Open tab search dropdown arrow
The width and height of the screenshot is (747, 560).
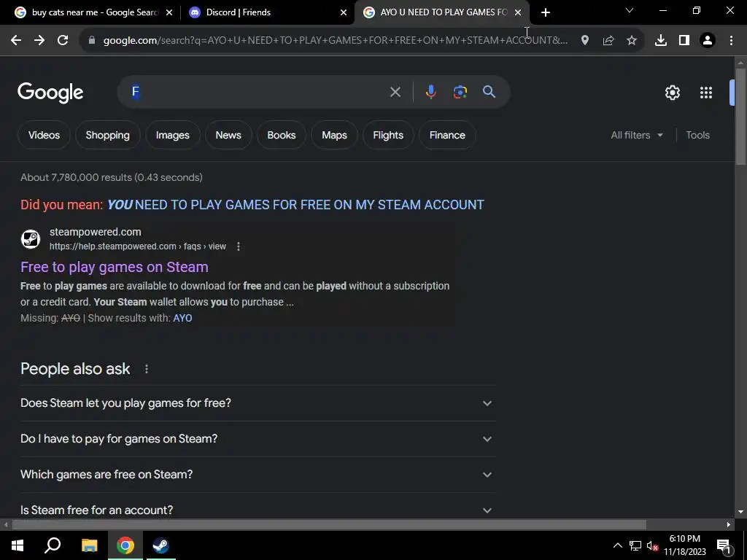(x=630, y=10)
